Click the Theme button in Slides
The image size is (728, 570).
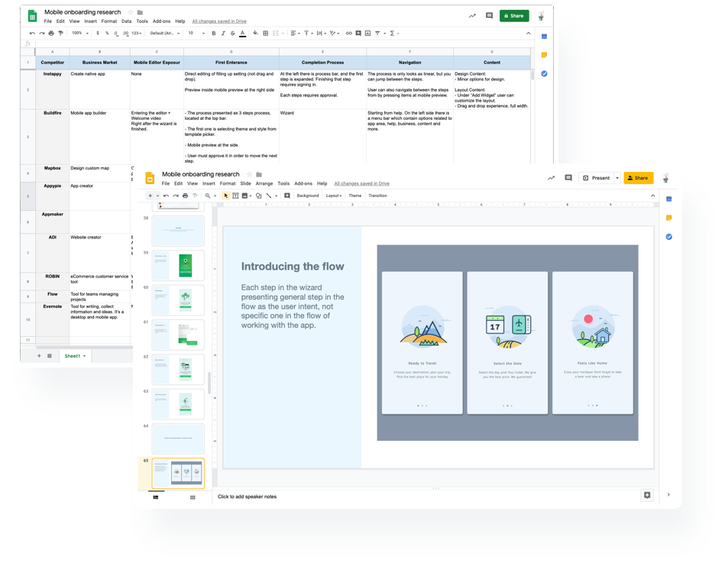click(x=355, y=196)
